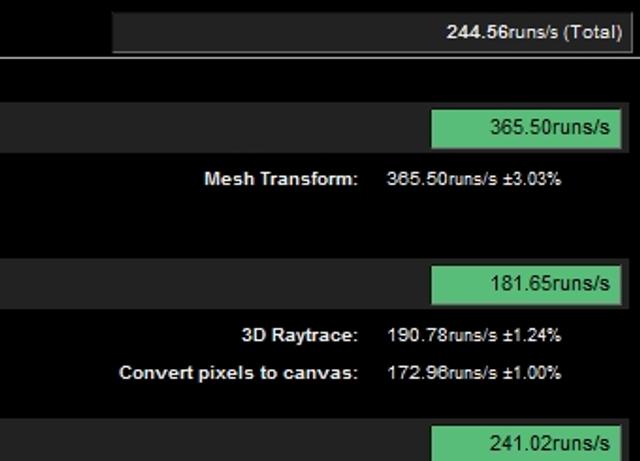The image size is (640, 461).
Task: Click the horizontal divider under total score
Action: click(320, 58)
